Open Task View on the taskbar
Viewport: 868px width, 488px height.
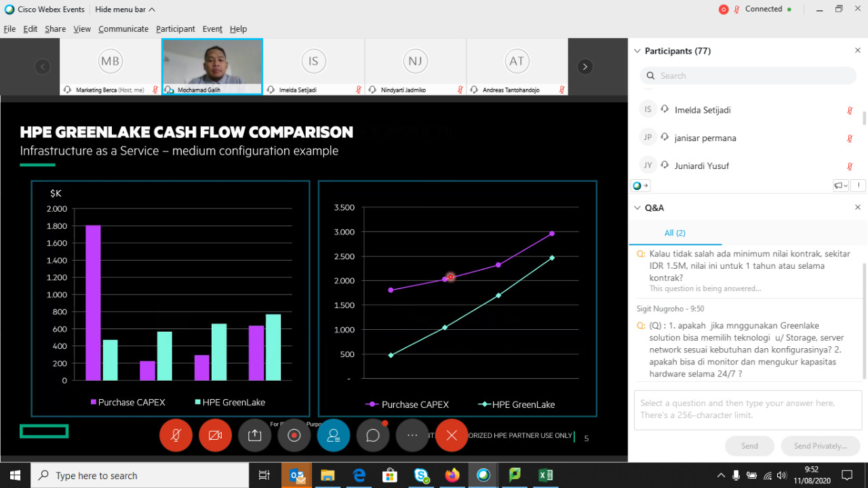pyautogui.click(x=265, y=475)
